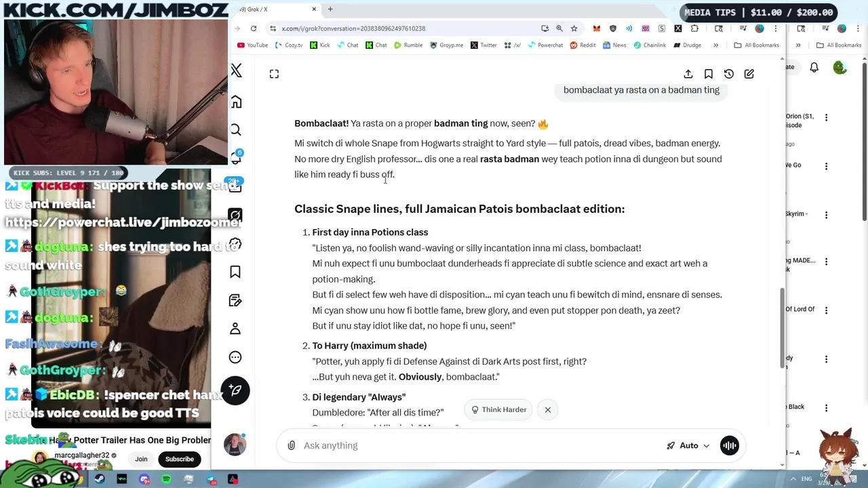Open Grok in X sidebar
The image size is (868, 488).
[x=235, y=216]
